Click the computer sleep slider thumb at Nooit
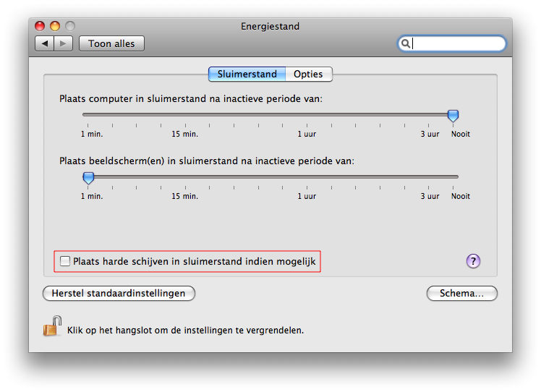Viewport: 541px width, 392px height. tap(453, 116)
